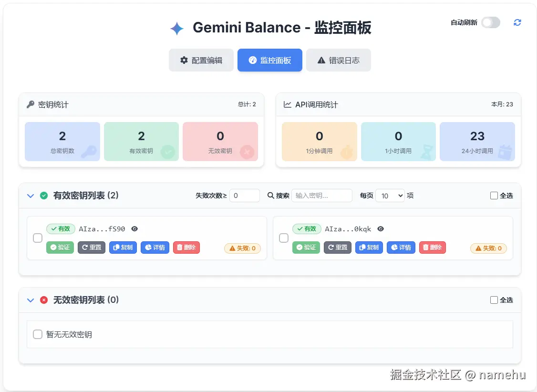Click the key text AIza...fS90
The image size is (537, 392).
click(102, 229)
